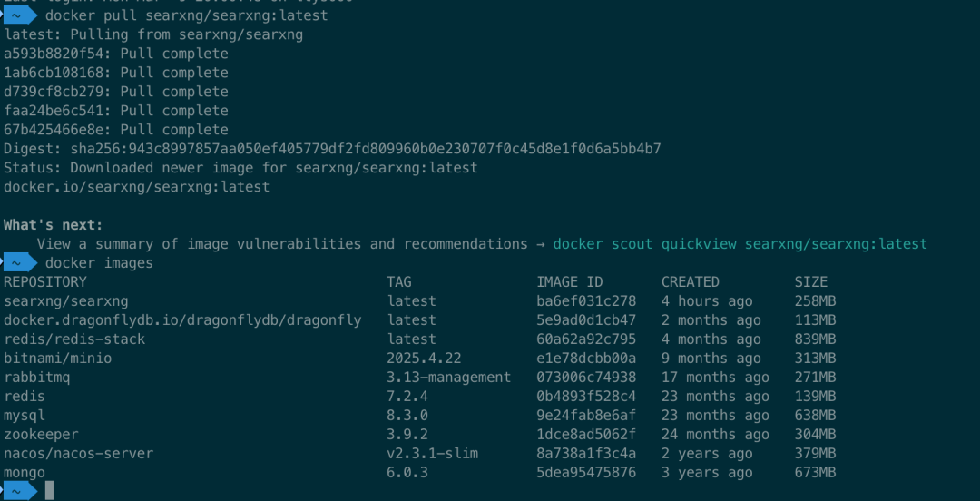Click the '17 months ago' created value

pos(715,378)
